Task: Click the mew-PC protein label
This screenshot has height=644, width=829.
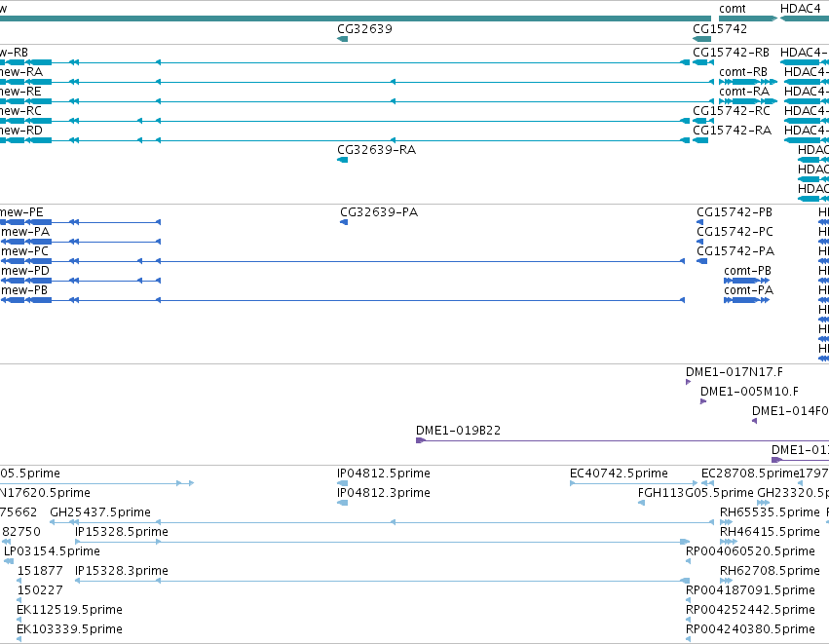Action: 25,251
